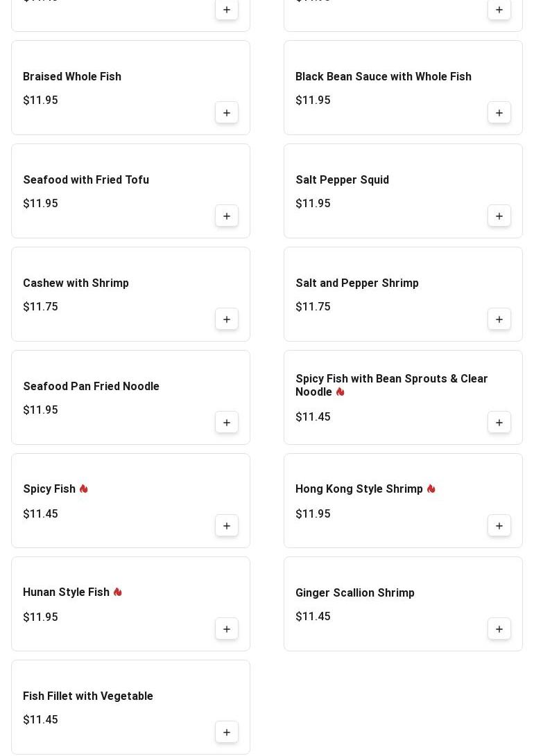The image size is (534, 756).
Task: Add Spicy Fish to cart
Action: click(227, 526)
